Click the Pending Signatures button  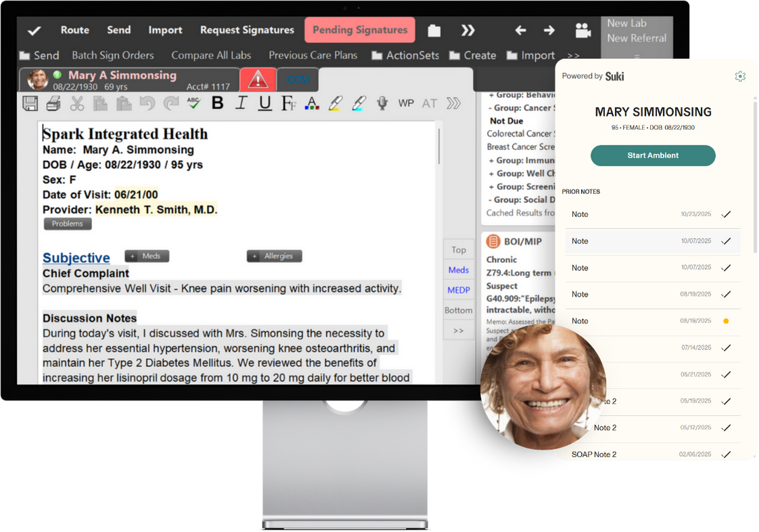360,30
